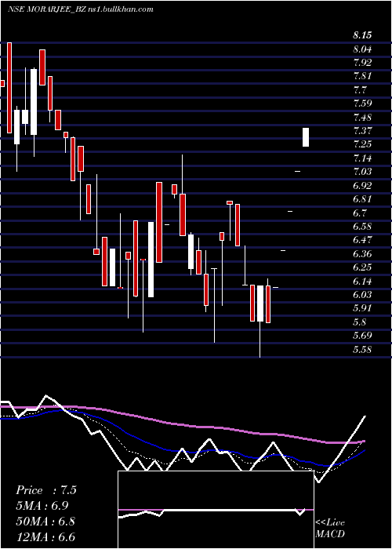Click the 6.92 price axis label

click(362, 186)
